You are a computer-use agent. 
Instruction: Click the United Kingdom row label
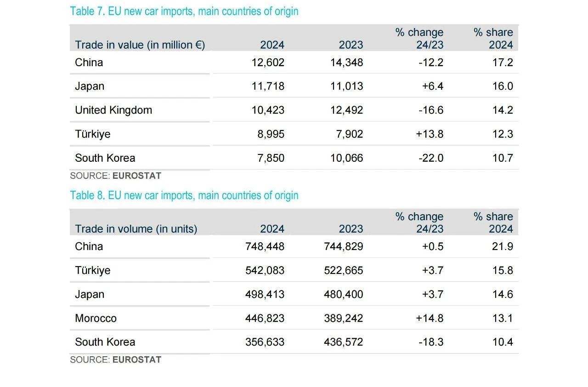tap(113, 110)
